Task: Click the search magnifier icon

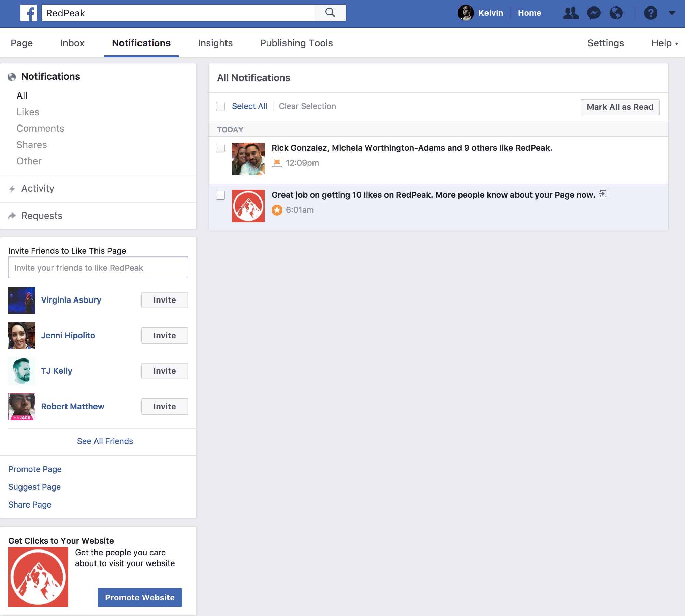Action: [x=330, y=13]
